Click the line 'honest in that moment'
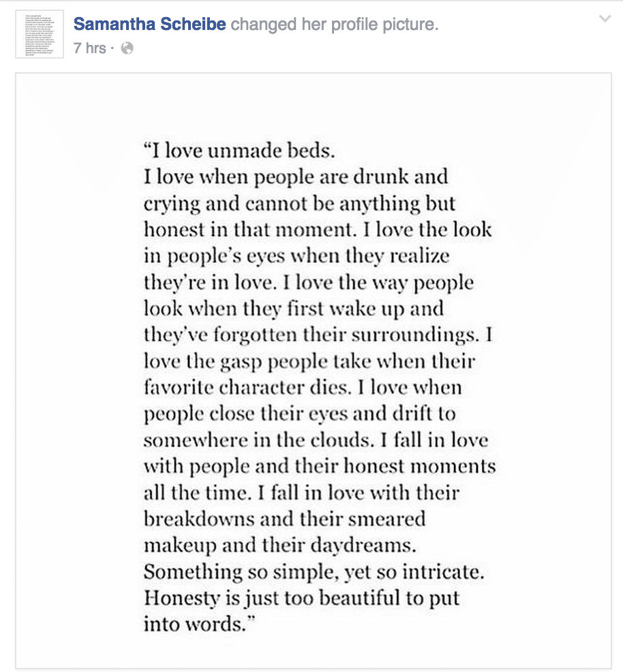623x672 pixels. coord(318,229)
